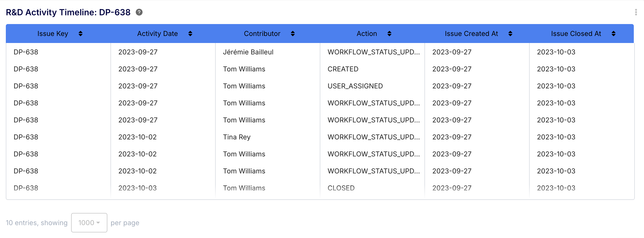This screenshot has width=644, height=238.
Task: Sort table by Issue Key arrows
Action: click(80, 34)
